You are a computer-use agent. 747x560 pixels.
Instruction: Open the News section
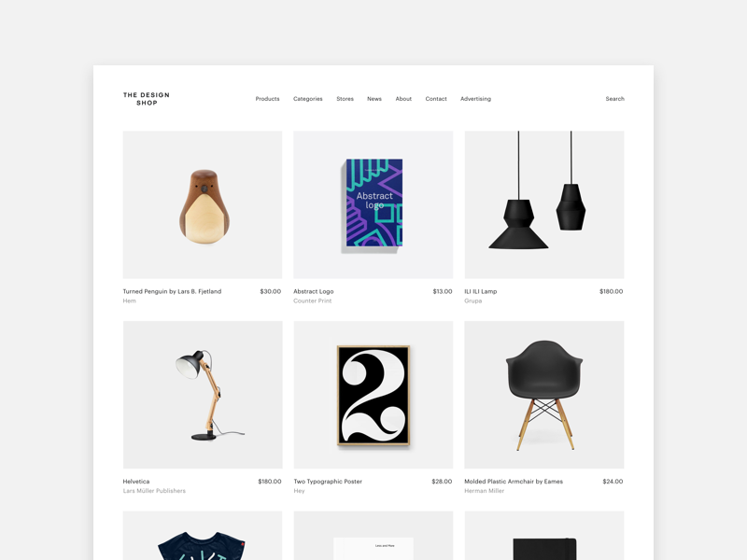374,99
